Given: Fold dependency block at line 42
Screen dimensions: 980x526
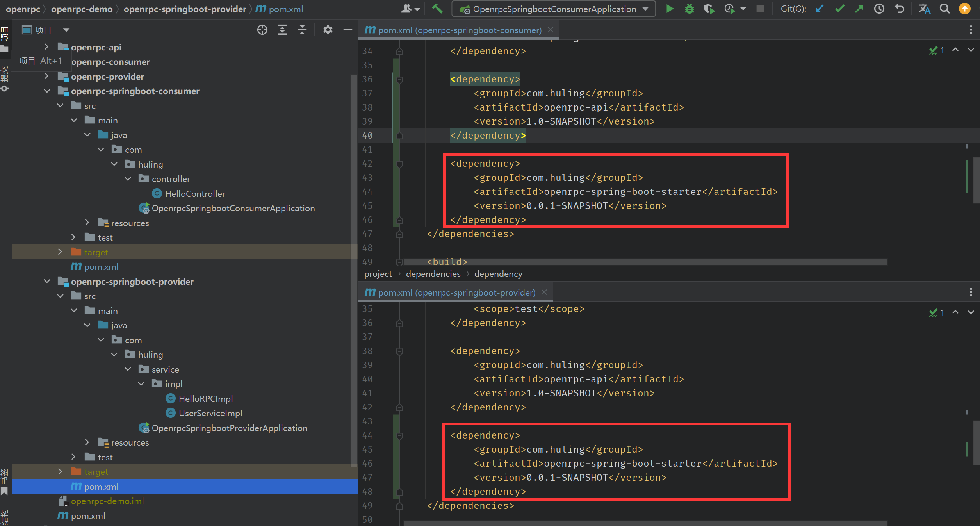Looking at the screenshot, I should [x=399, y=164].
